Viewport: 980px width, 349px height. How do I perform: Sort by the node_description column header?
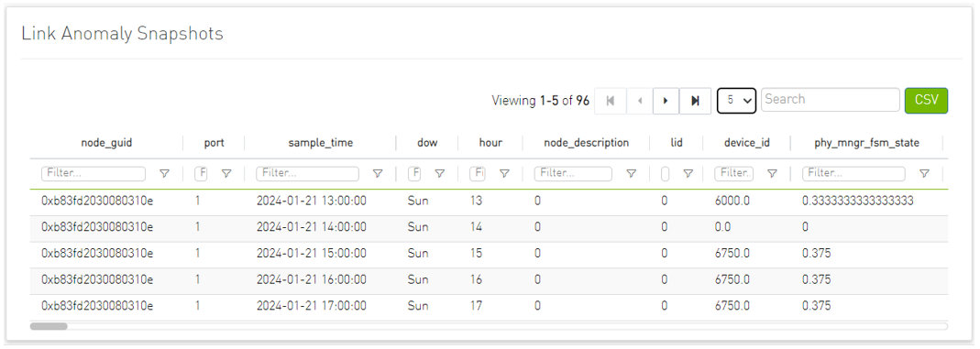tap(586, 143)
